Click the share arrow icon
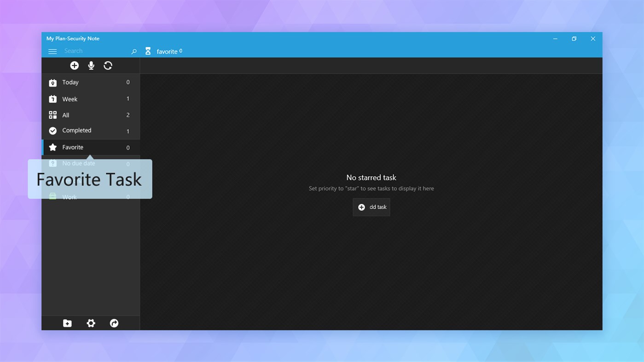This screenshot has width=644, height=362. tap(114, 323)
